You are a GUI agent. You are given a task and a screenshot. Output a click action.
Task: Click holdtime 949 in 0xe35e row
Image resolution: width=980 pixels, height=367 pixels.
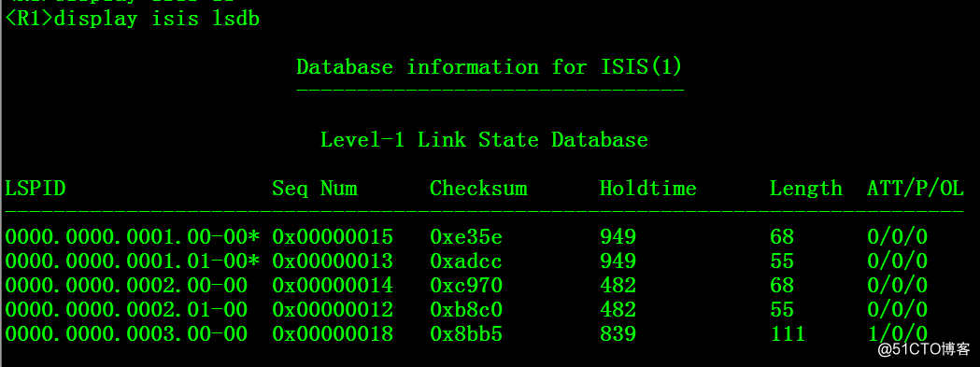point(618,237)
